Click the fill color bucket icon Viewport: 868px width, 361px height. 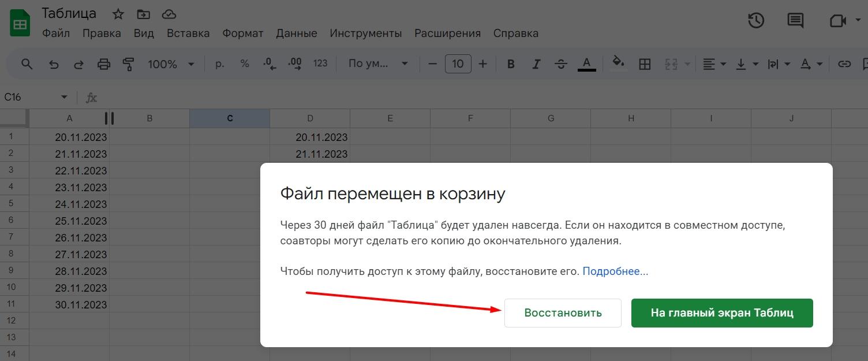[x=618, y=63]
